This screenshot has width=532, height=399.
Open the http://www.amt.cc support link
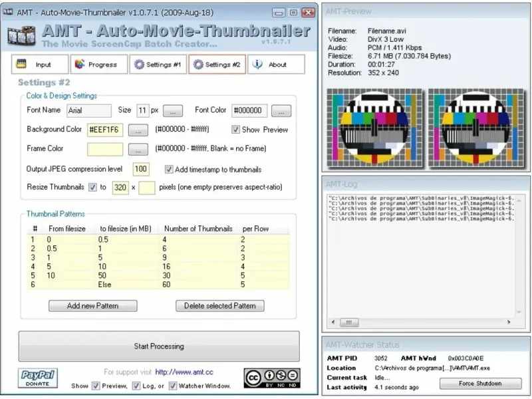point(184,372)
